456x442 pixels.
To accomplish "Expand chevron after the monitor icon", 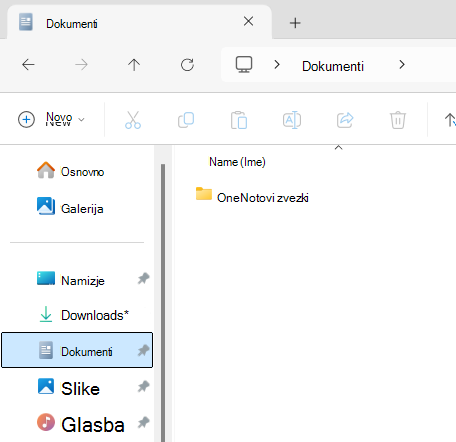I will pyautogui.click(x=277, y=64).
